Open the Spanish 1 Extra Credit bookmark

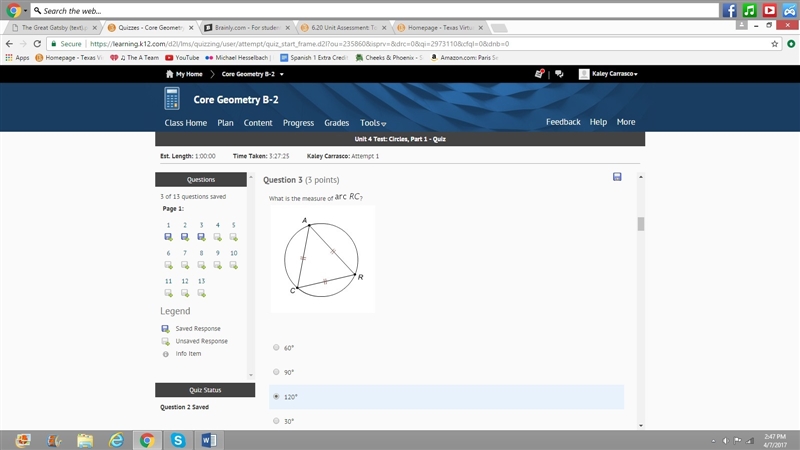click(x=314, y=58)
